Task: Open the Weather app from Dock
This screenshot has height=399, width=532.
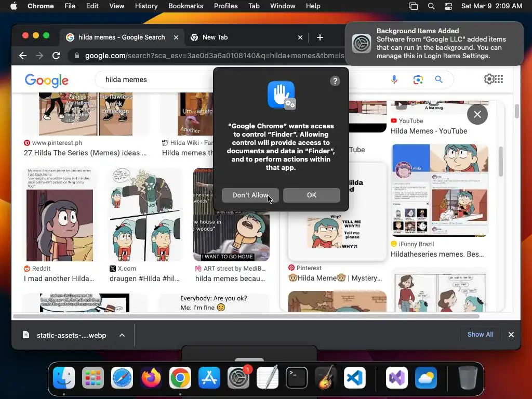Action: (426, 378)
